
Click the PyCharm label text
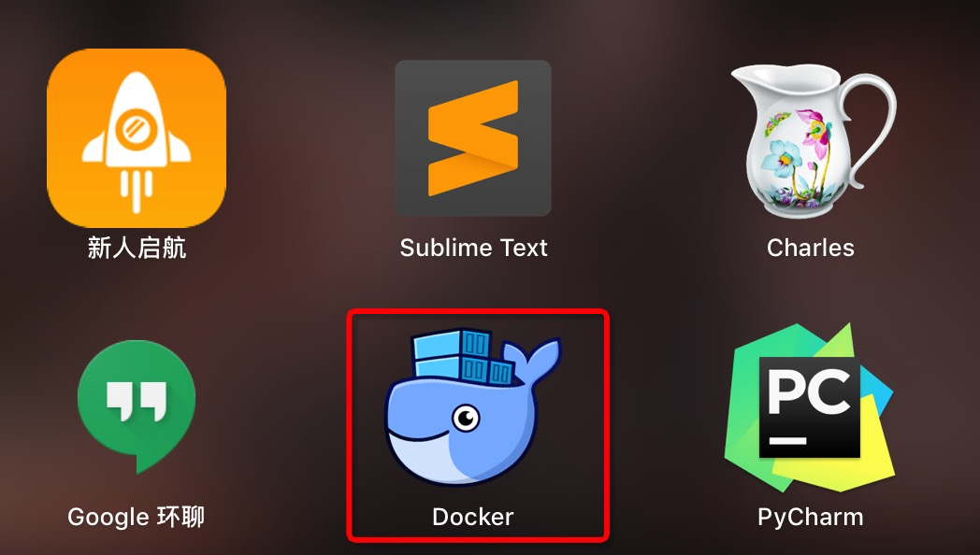click(810, 517)
